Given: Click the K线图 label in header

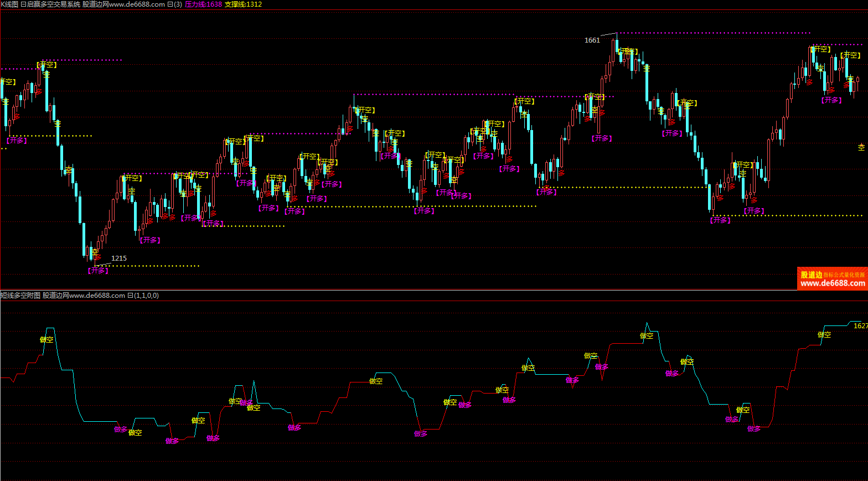Looking at the screenshot, I should coord(9,4).
